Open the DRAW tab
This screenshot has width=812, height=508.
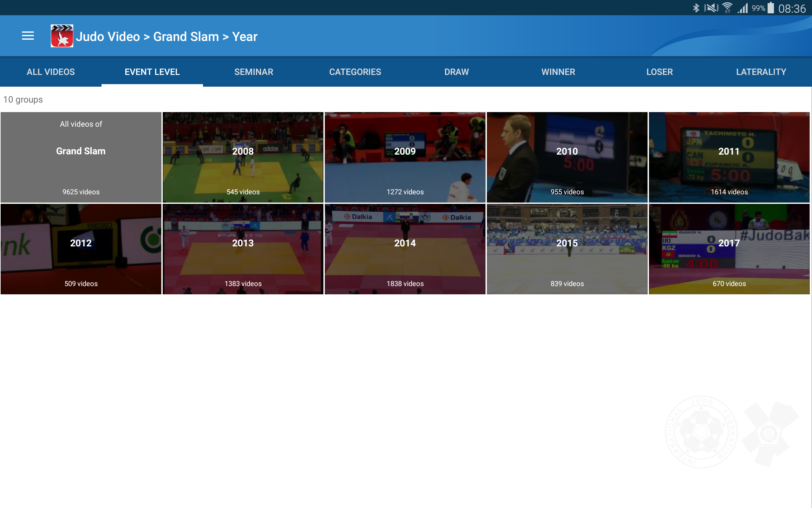pyautogui.click(x=457, y=71)
